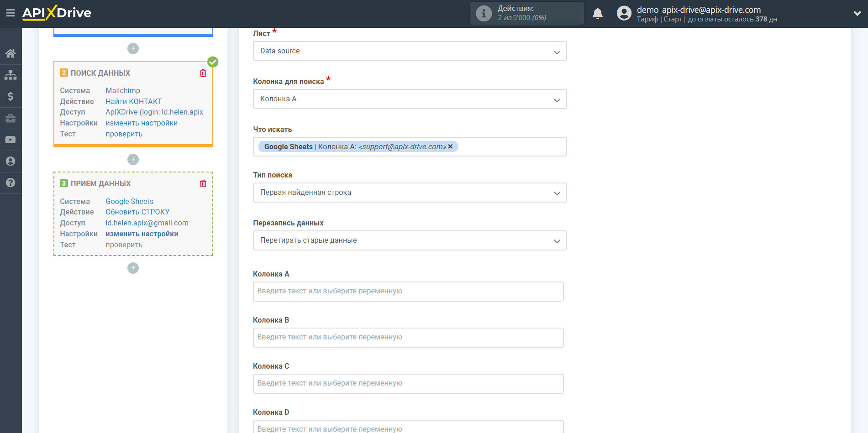
Task: Click the Колонка D input field
Action: (x=408, y=427)
